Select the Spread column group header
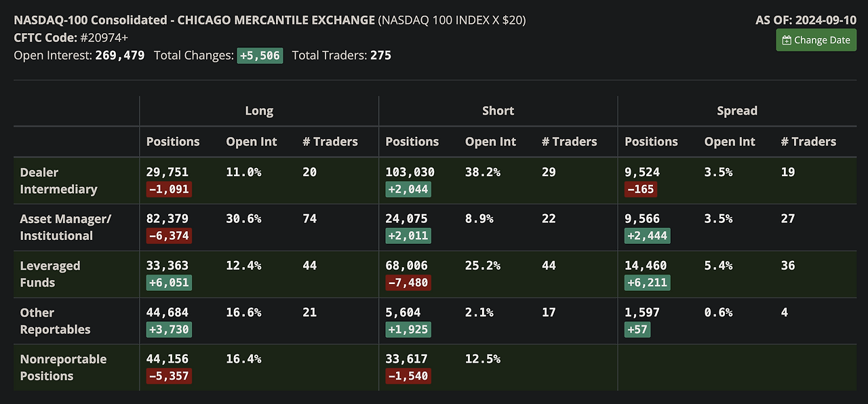The image size is (868, 404). [x=736, y=110]
